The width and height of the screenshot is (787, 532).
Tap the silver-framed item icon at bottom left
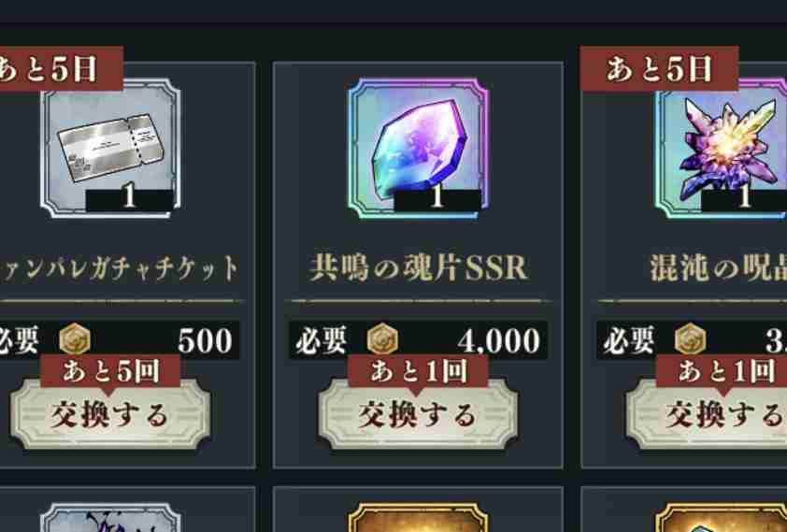[110, 517]
